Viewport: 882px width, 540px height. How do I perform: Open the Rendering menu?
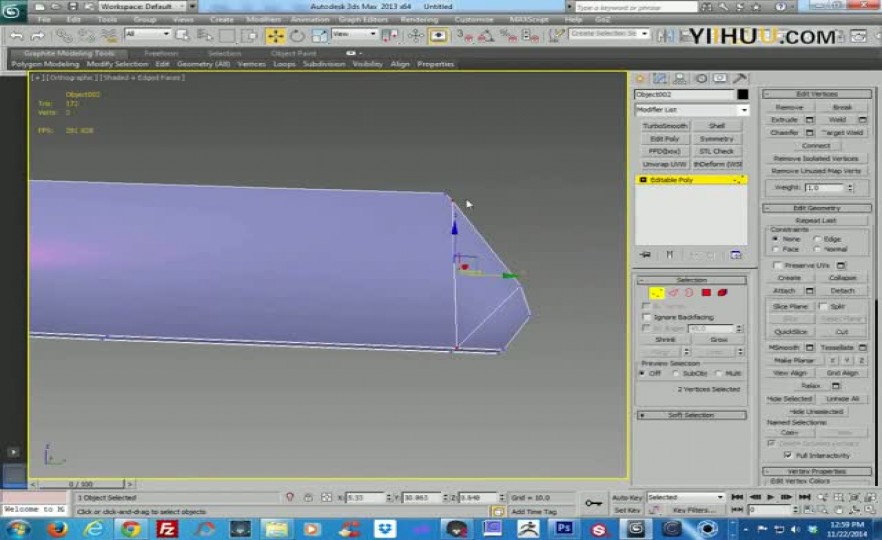tap(419, 19)
